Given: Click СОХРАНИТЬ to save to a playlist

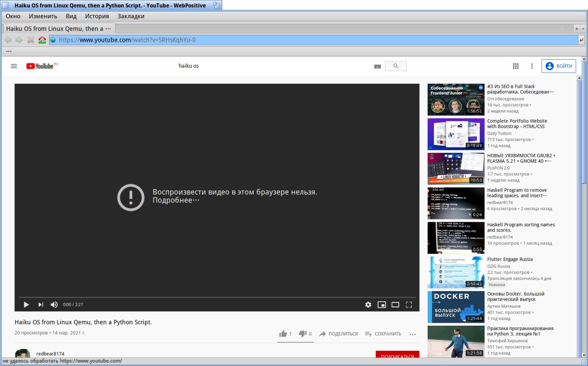Looking at the screenshot, I should coord(383,334).
